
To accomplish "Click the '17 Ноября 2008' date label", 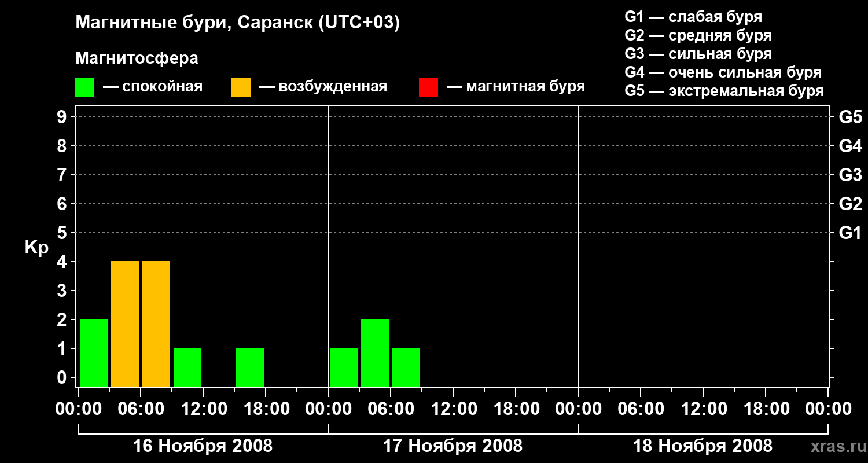I will coord(453,446).
